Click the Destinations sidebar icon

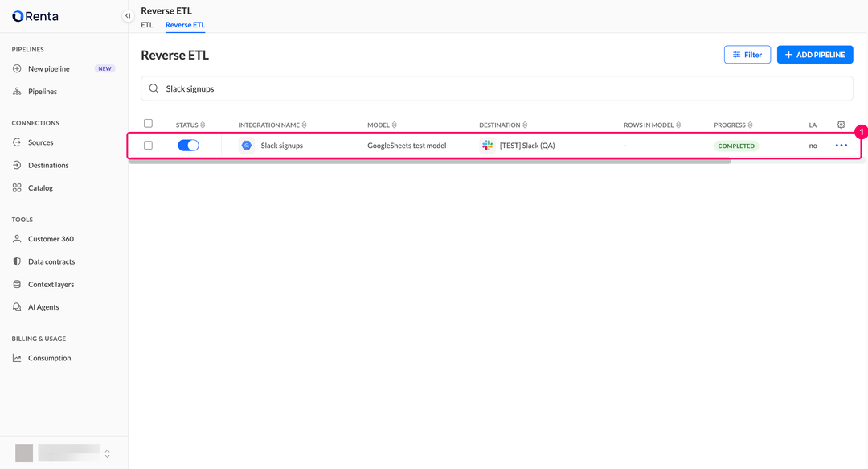pyautogui.click(x=17, y=165)
